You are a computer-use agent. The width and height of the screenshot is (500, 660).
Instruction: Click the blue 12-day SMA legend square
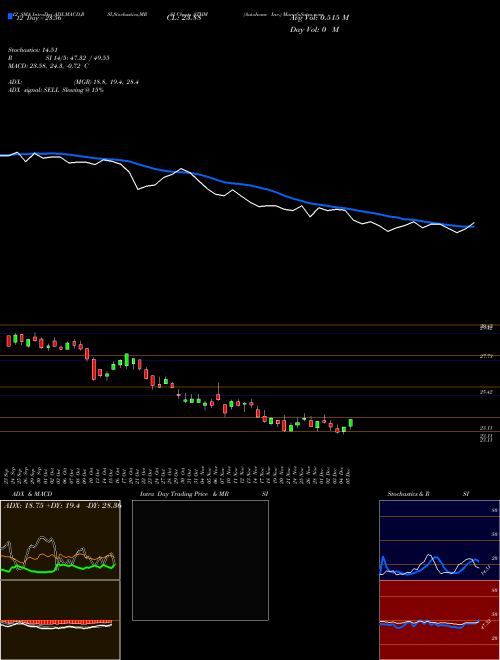coord(10,16)
